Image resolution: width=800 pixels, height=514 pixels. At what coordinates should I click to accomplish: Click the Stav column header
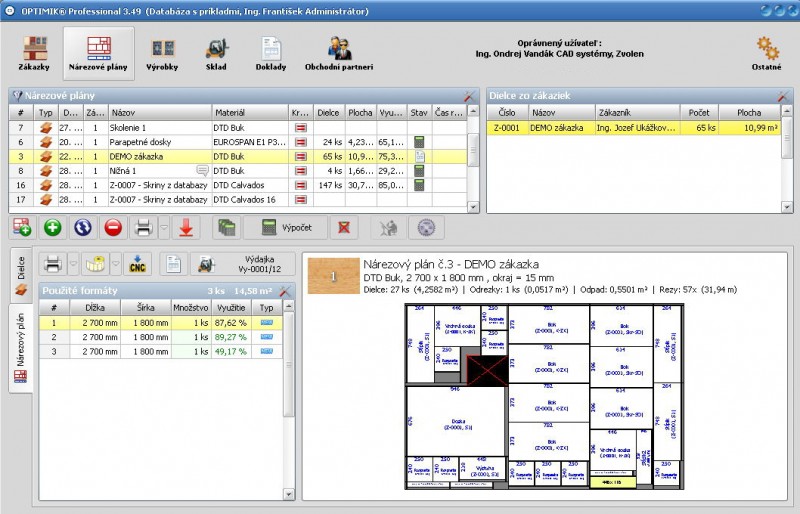tap(419, 112)
